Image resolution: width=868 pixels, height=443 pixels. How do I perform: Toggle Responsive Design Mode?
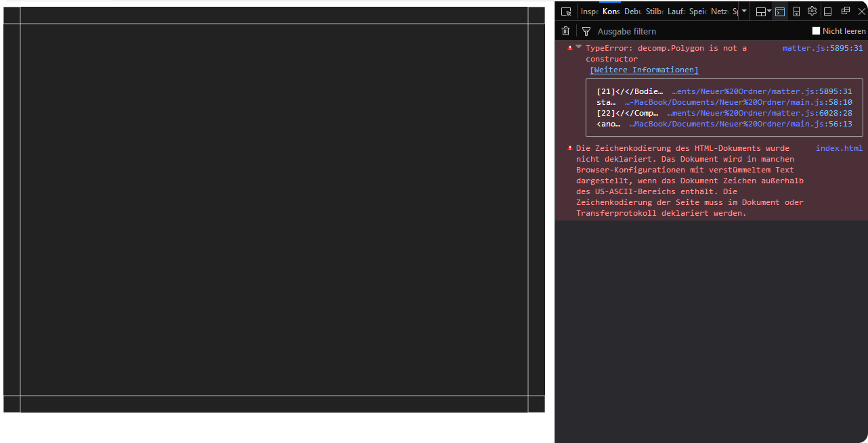[x=796, y=11]
